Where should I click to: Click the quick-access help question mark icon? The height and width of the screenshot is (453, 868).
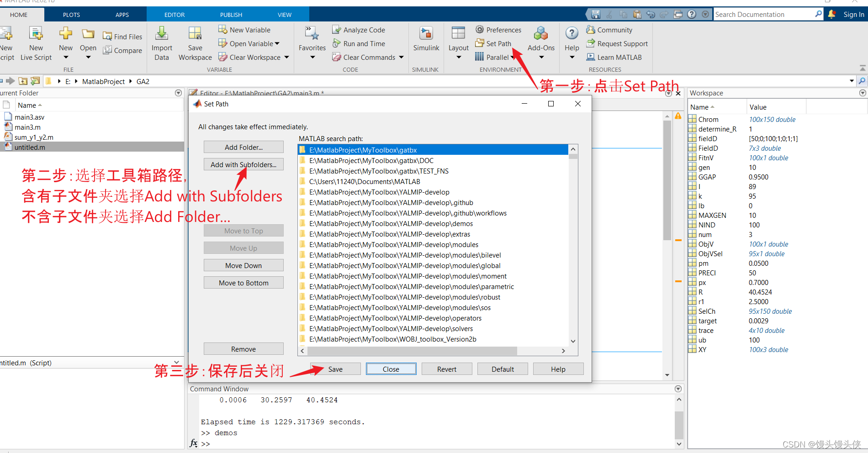[x=692, y=14]
